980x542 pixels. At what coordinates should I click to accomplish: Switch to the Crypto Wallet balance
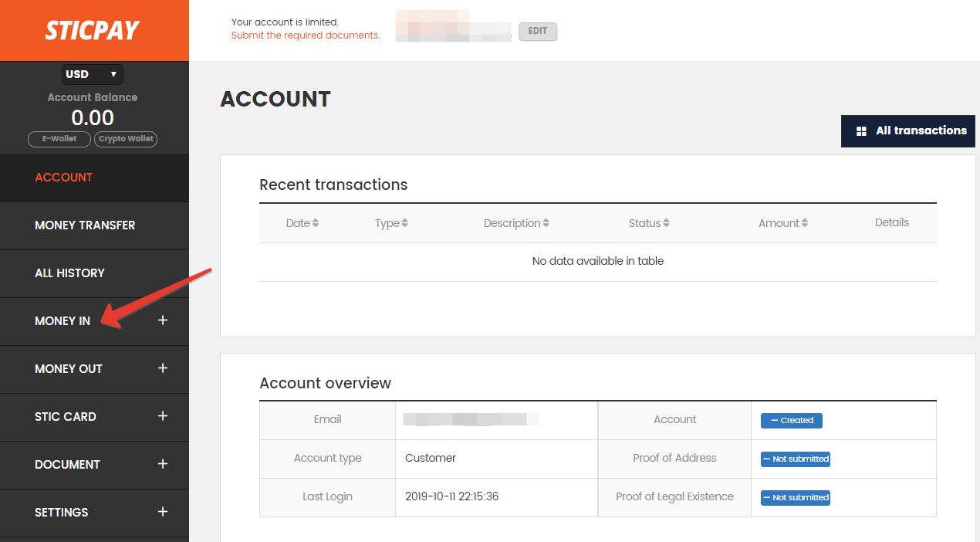click(126, 139)
